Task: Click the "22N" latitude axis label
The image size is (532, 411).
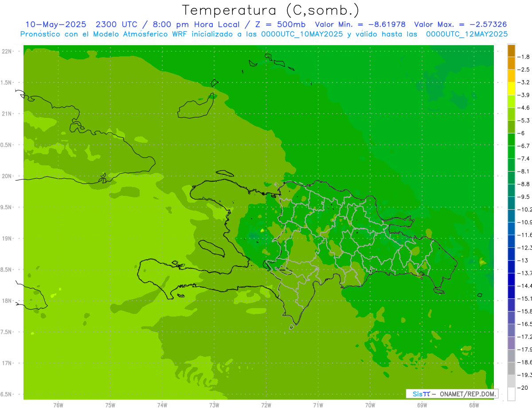Action: pos(7,51)
